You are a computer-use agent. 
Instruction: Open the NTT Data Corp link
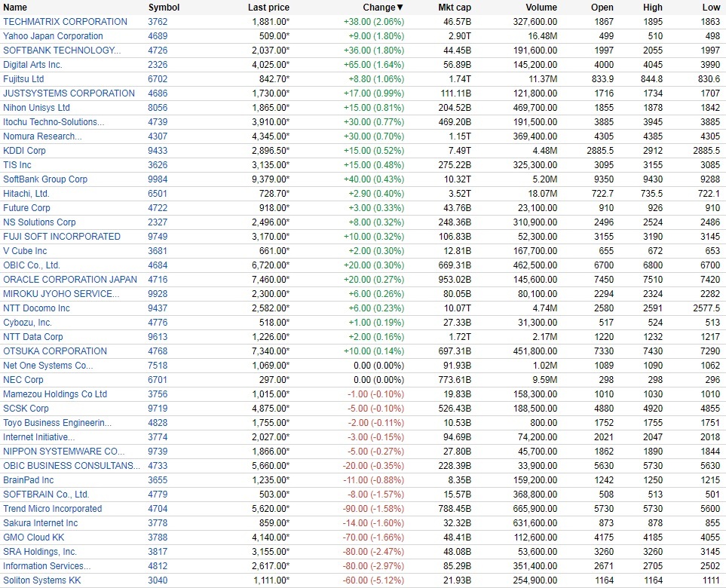coord(33,338)
